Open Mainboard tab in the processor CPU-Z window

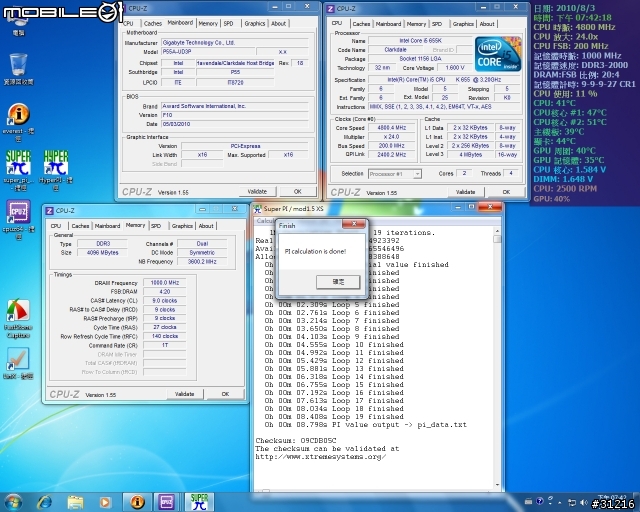pyautogui.click(x=388, y=24)
